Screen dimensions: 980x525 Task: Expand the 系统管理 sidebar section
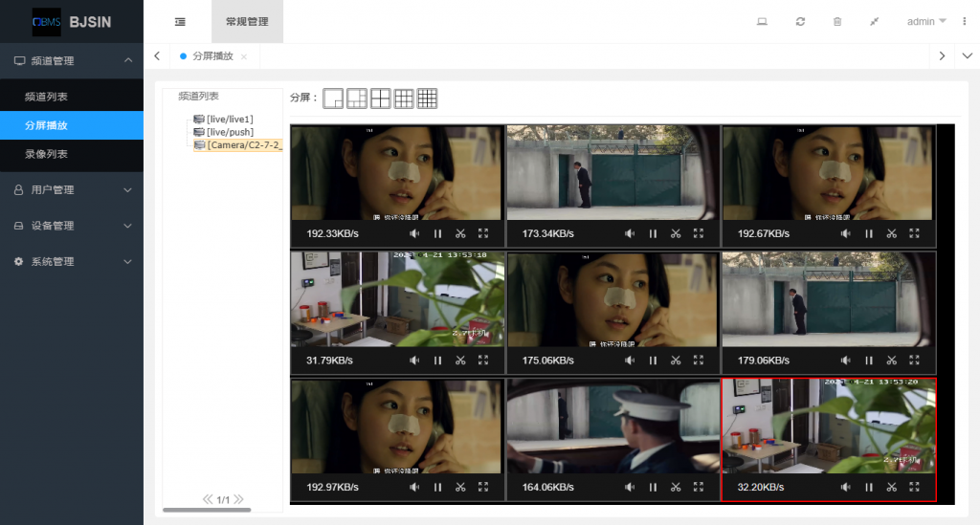click(x=72, y=262)
